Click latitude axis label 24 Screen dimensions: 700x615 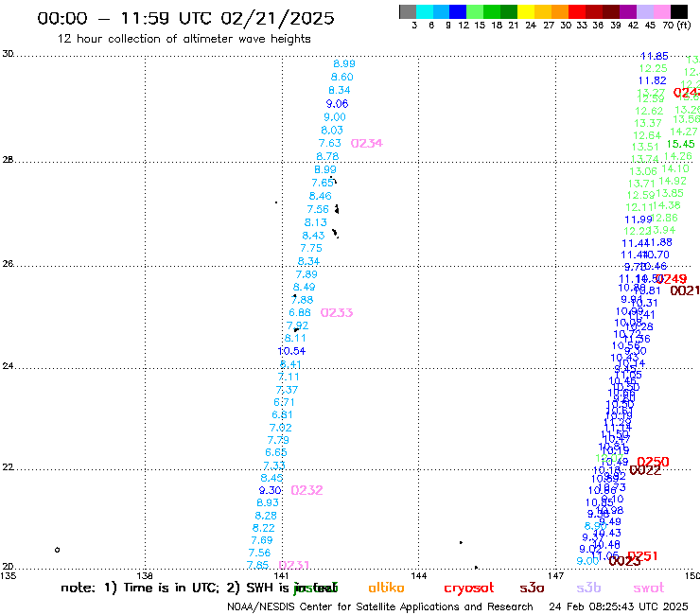click(x=8, y=366)
